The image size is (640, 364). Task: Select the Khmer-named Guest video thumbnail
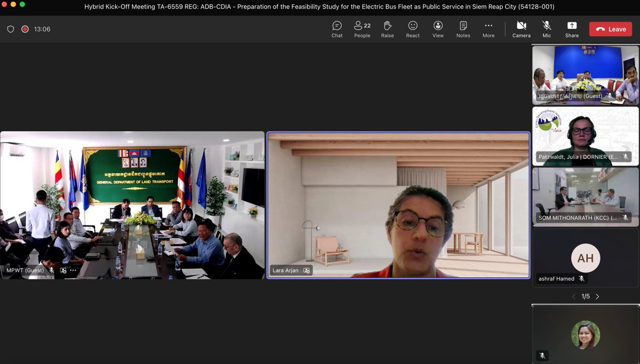tap(585, 75)
